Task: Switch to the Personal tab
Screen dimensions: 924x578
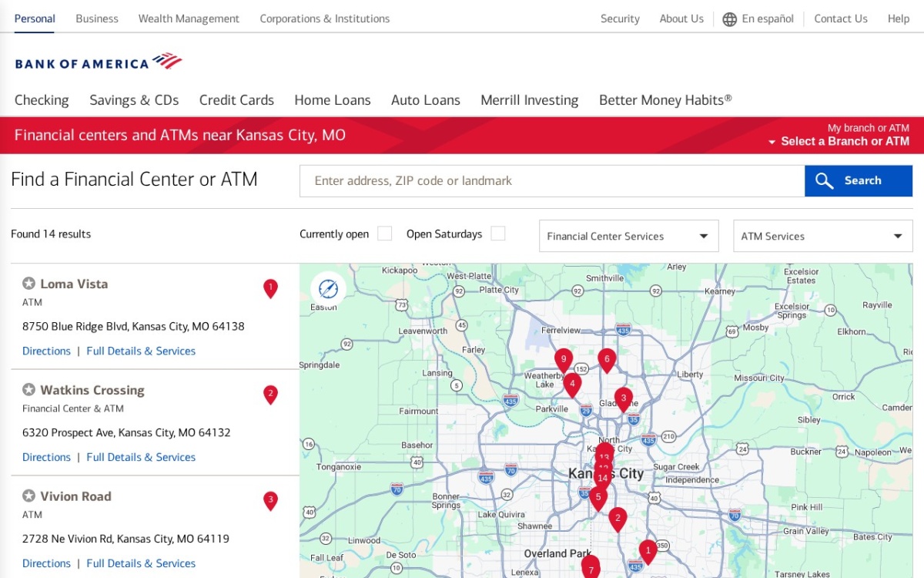Action: pyautogui.click(x=35, y=18)
